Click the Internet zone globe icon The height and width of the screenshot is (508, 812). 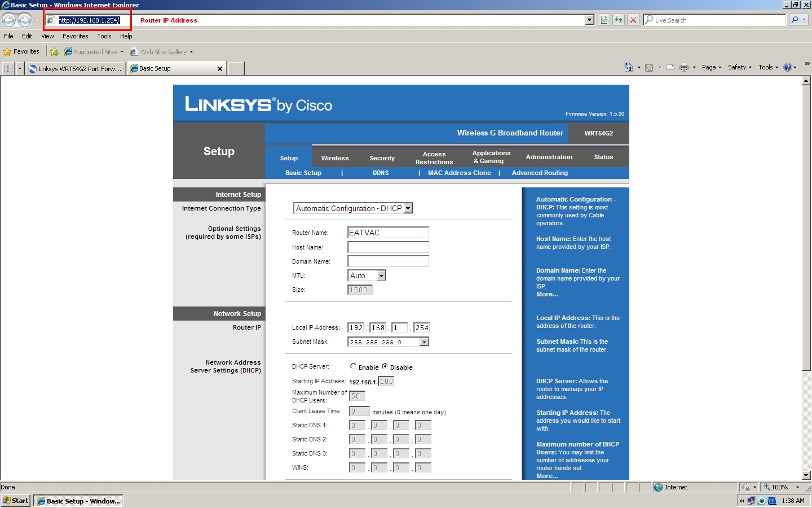[x=658, y=487]
